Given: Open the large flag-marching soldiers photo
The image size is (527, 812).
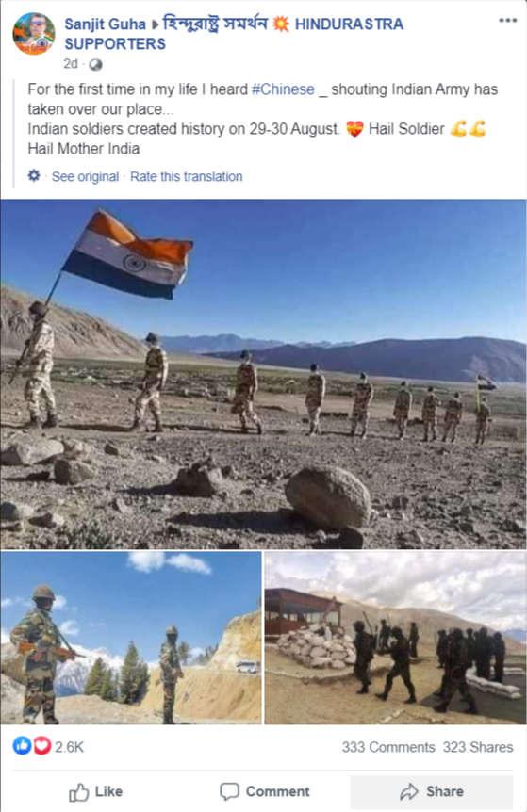Looking at the screenshot, I should pos(263,374).
